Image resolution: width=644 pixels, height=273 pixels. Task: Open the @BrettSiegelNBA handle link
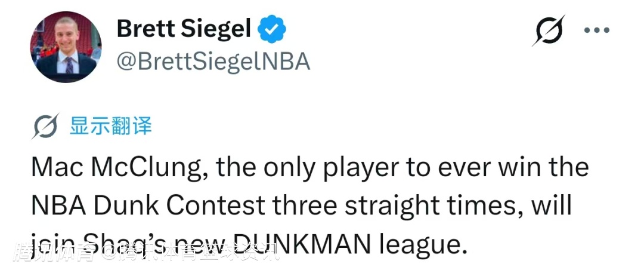click(x=213, y=62)
